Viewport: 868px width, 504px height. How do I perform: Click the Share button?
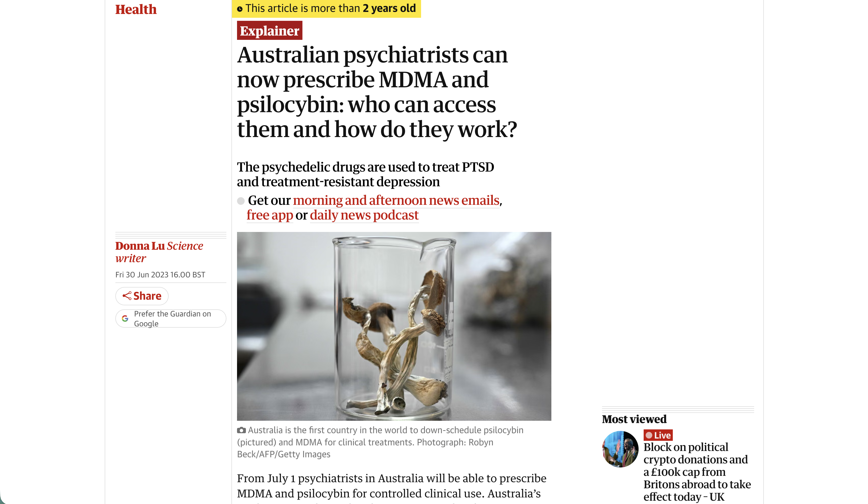(x=142, y=296)
